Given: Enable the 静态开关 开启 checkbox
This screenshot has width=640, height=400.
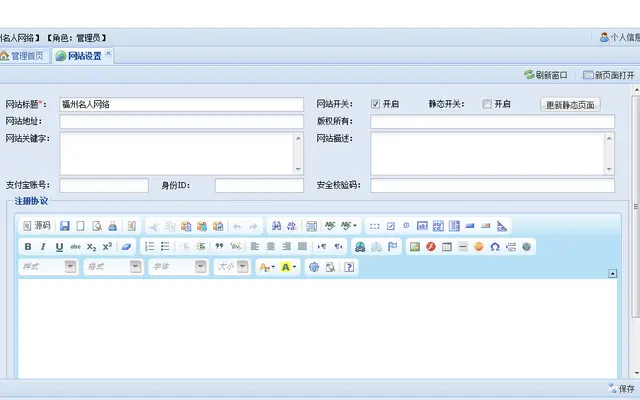Looking at the screenshot, I should coord(487,104).
